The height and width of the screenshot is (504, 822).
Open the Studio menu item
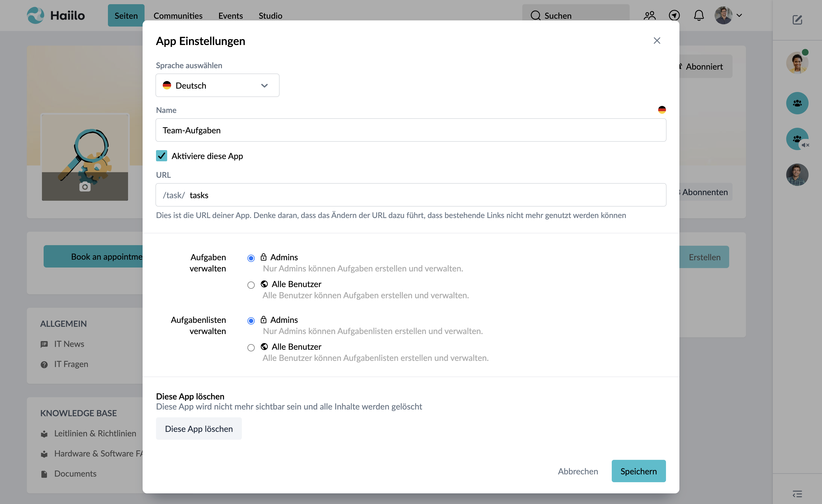tap(270, 15)
